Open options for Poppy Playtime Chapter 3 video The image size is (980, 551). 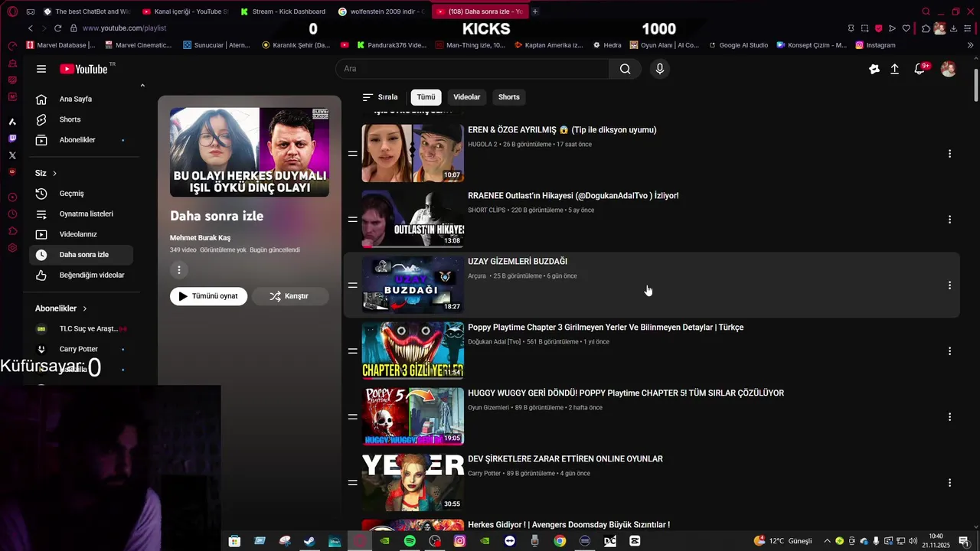(949, 351)
